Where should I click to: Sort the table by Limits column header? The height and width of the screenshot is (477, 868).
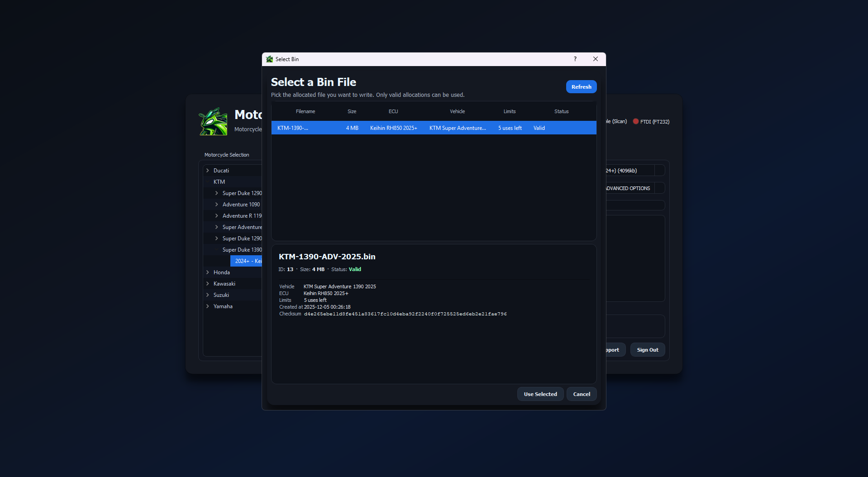510,111
